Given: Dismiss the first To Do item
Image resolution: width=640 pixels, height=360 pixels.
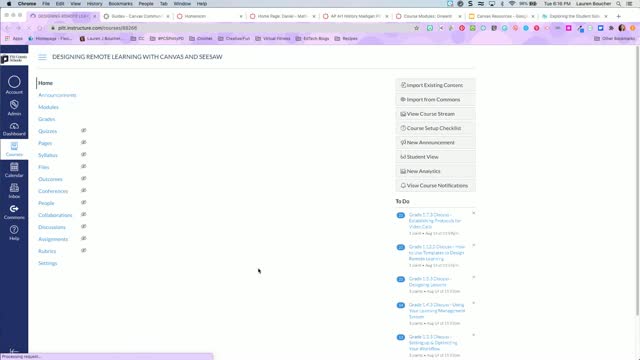Looking at the screenshot, I should (473, 213).
